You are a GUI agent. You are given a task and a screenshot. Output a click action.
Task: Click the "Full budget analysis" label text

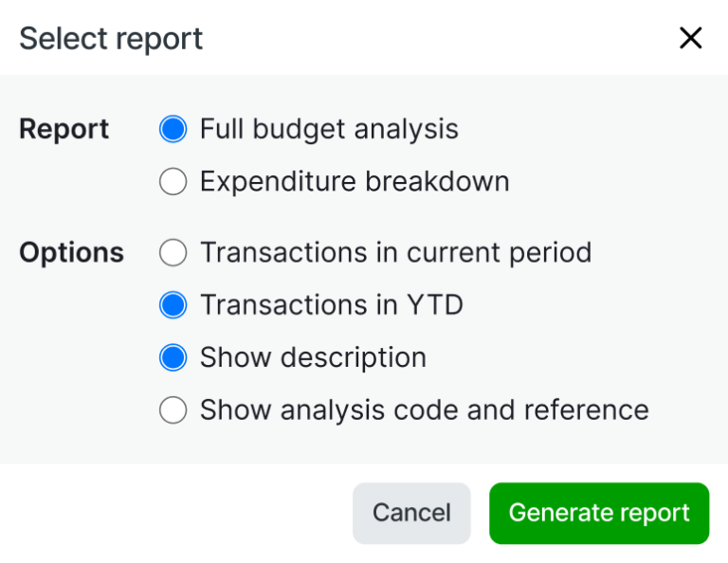click(329, 129)
